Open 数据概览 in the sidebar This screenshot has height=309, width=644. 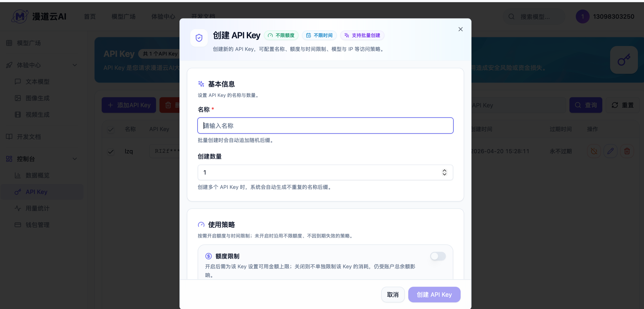click(38, 176)
